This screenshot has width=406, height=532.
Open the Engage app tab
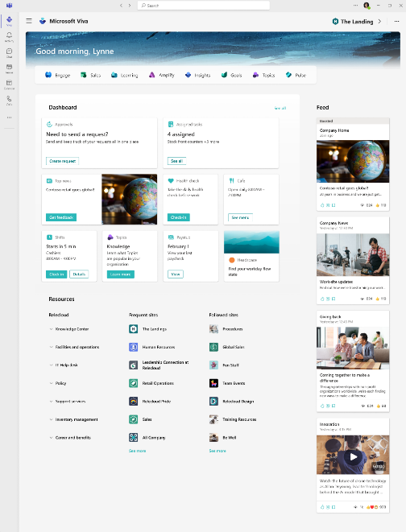pos(58,75)
